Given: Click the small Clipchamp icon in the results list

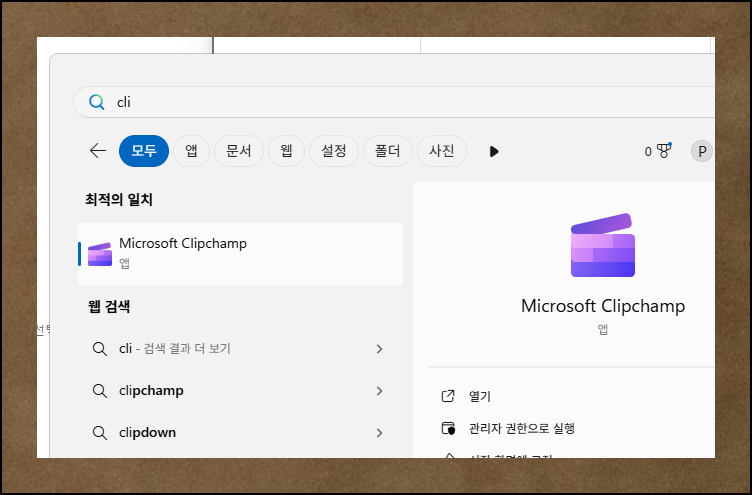Looking at the screenshot, I should [x=100, y=254].
